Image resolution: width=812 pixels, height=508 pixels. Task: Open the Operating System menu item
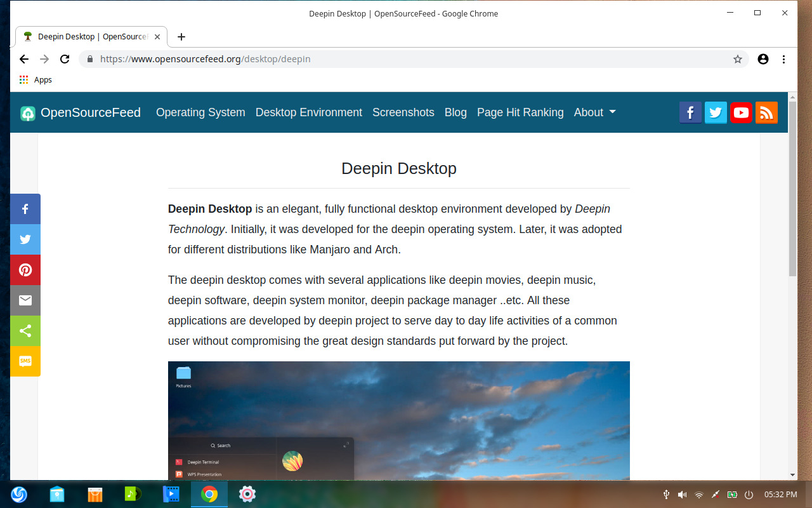pos(200,112)
